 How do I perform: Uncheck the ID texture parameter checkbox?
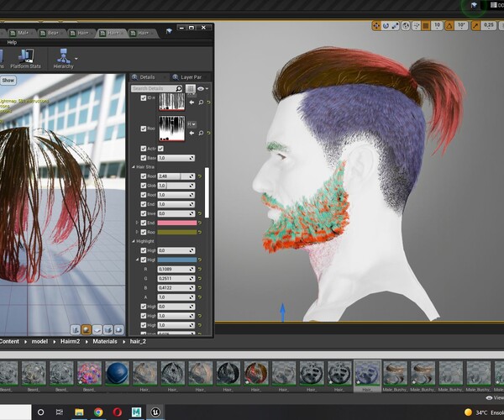(144, 98)
